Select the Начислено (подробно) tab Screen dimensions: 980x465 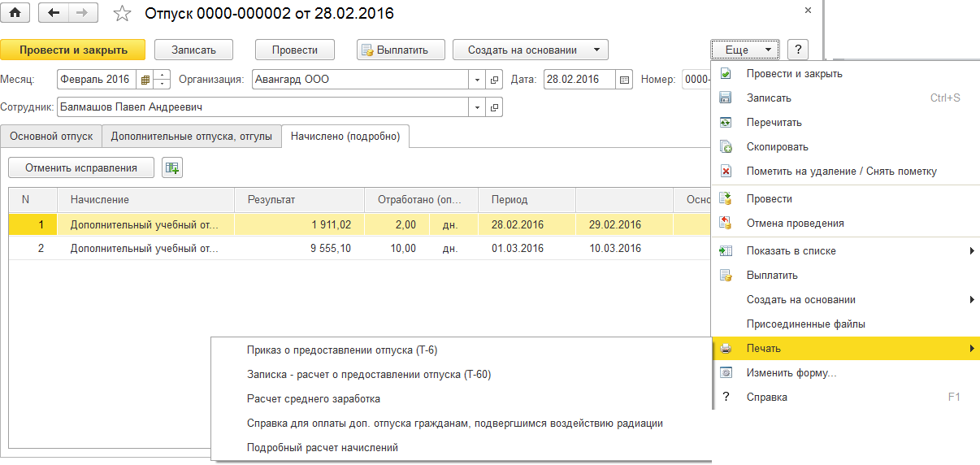click(x=345, y=136)
